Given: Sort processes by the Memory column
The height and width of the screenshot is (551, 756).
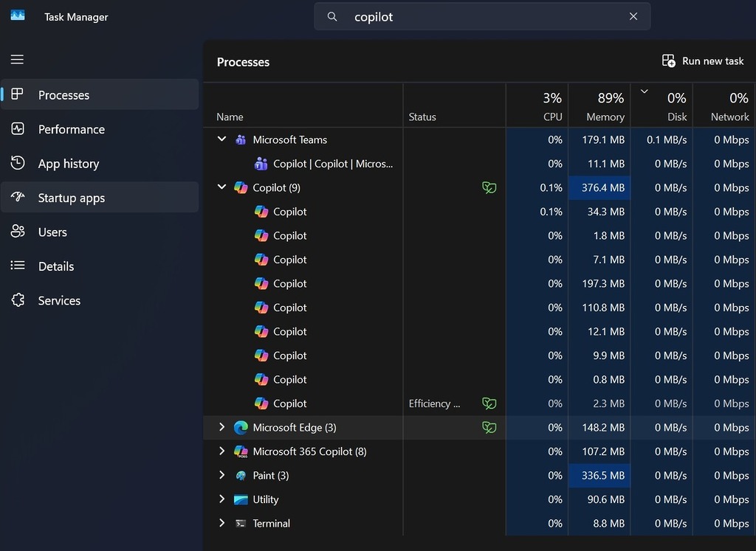Looking at the screenshot, I should tap(604, 105).
